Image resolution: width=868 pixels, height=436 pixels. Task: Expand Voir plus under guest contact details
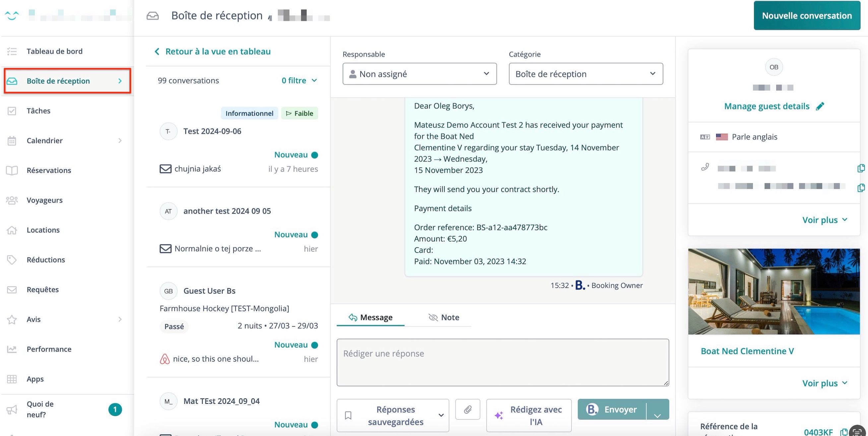pyautogui.click(x=824, y=220)
